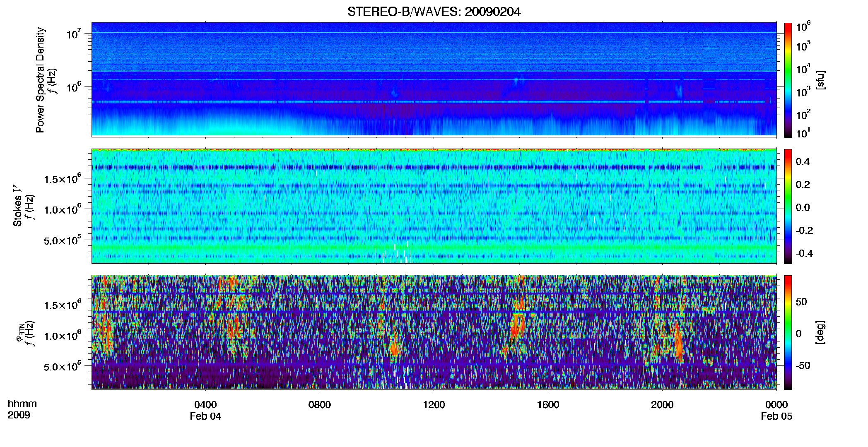The image size is (868, 447).
Task: Click the hhmm 2009 axis label
Action: [x=22, y=409]
